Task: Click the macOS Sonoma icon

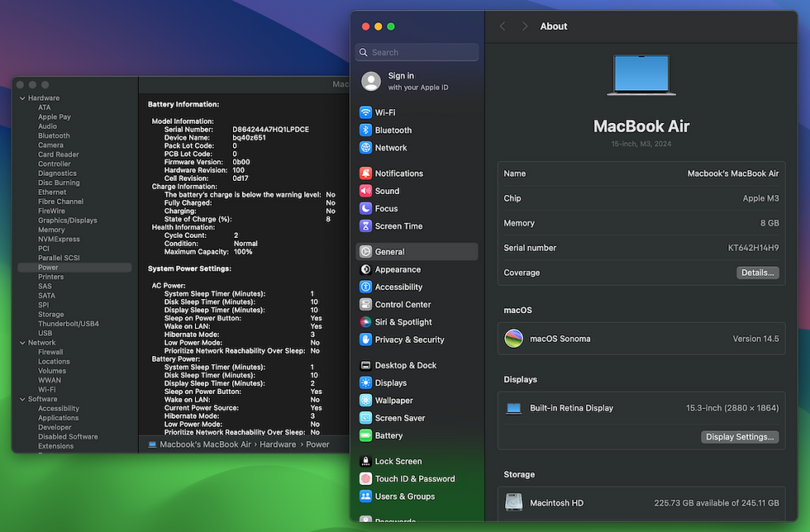Action: [513, 339]
